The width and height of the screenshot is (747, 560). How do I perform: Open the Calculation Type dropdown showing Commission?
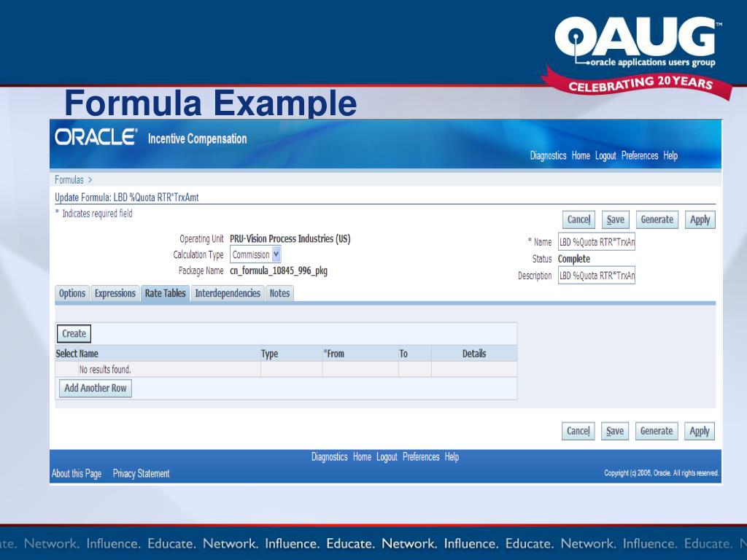(x=255, y=254)
